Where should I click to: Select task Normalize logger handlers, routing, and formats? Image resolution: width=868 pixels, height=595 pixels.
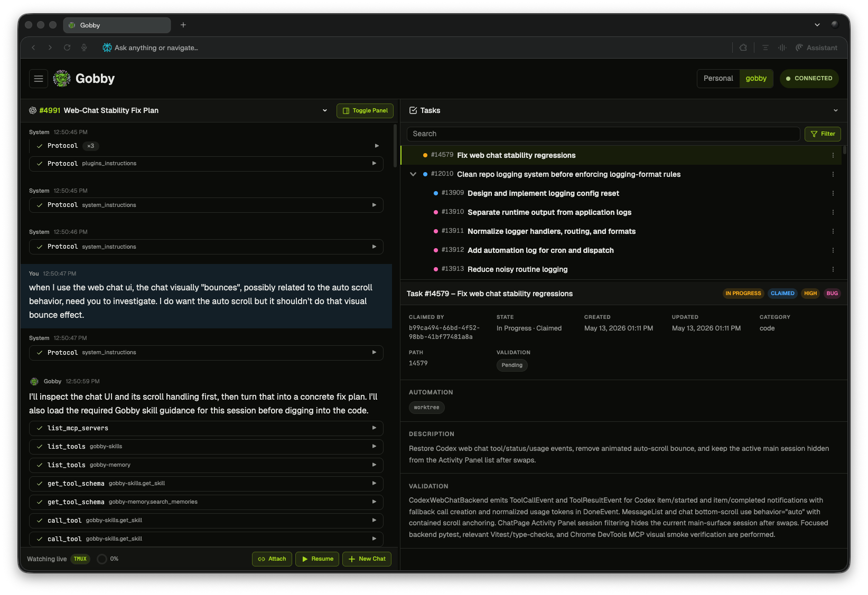(621, 231)
